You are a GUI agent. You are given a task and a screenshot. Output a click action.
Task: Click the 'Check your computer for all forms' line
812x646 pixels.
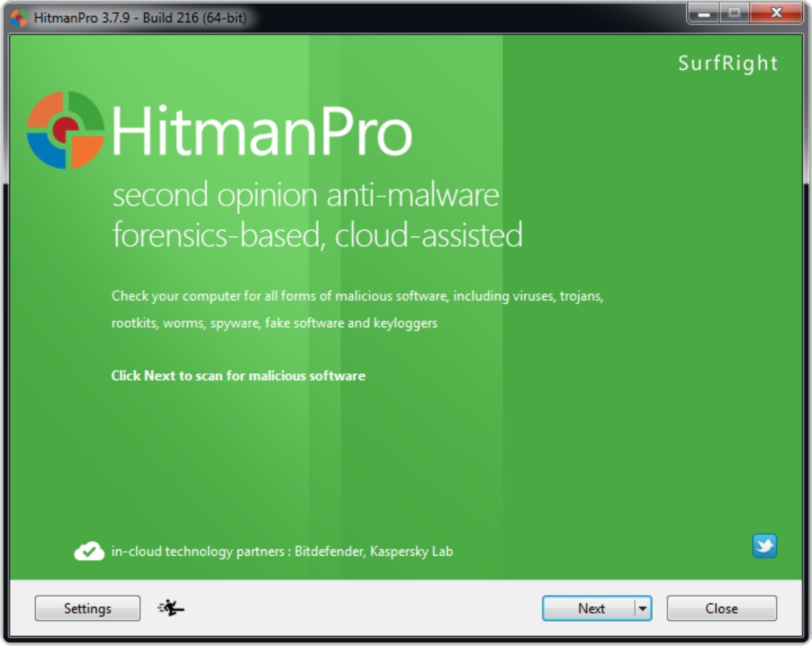point(357,296)
